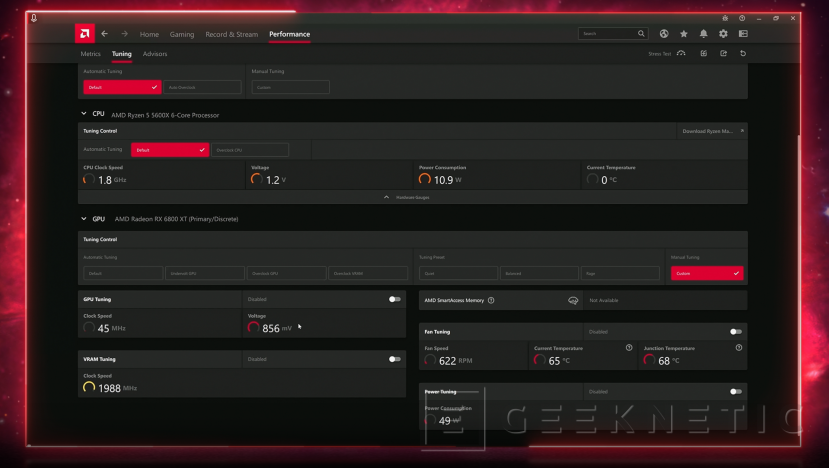Choose the Overclock GPU preset
Viewport: 829px width, 468px height.
pos(287,273)
